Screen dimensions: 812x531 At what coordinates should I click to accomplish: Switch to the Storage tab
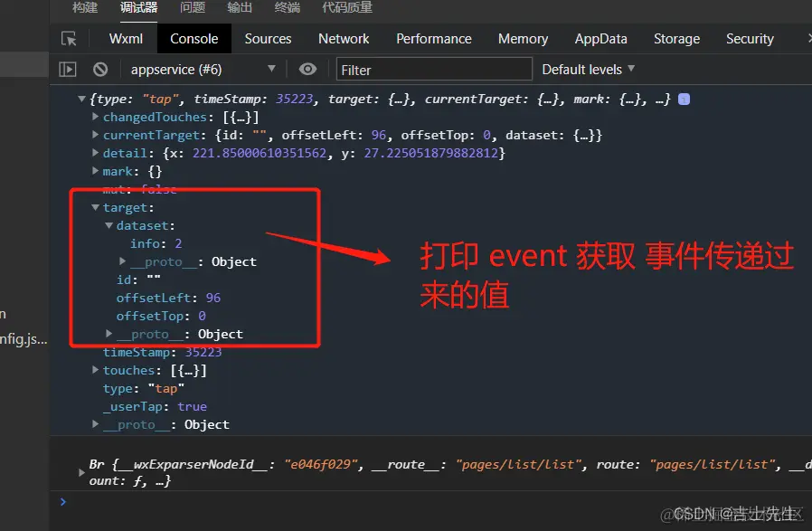click(x=677, y=39)
